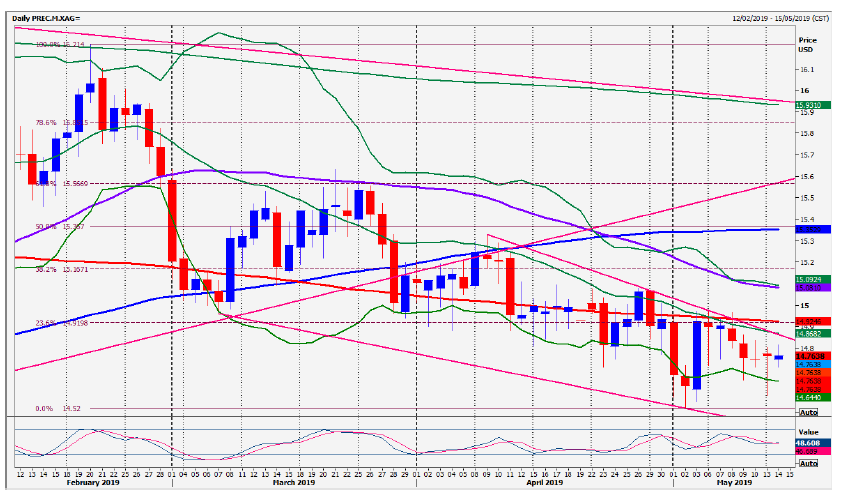Click the February 2019 month label
The width and height of the screenshot is (846, 501).
click(x=93, y=482)
